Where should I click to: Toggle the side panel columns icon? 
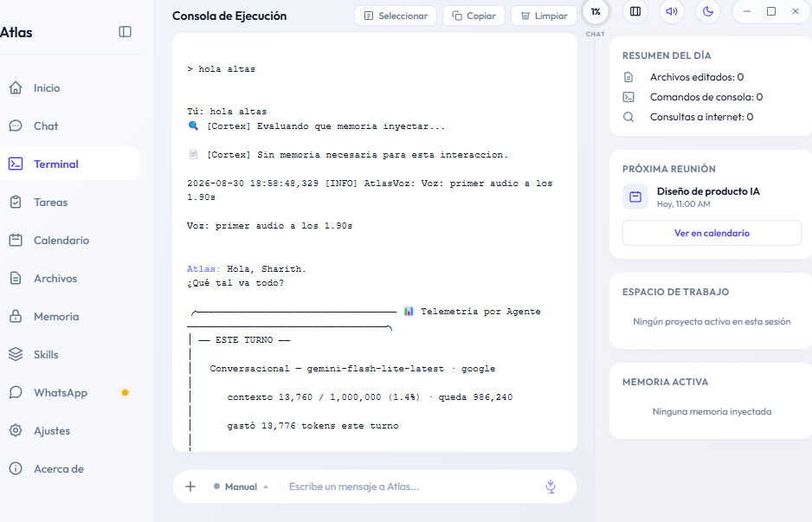click(x=635, y=11)
